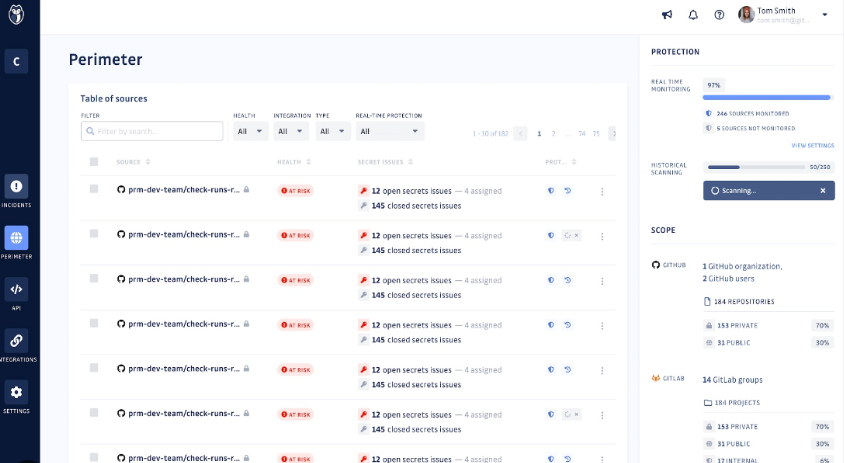Select page 1 in pagination
844x463 pixels.
(539, 134)
